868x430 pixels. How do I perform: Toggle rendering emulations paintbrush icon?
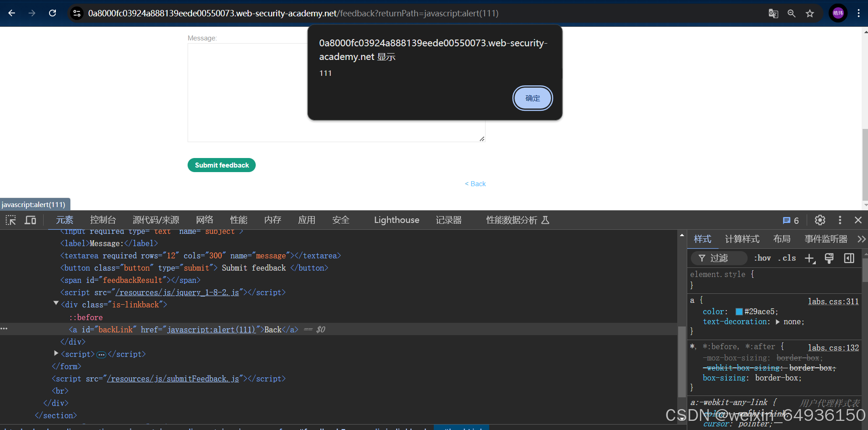pos(829,258)
